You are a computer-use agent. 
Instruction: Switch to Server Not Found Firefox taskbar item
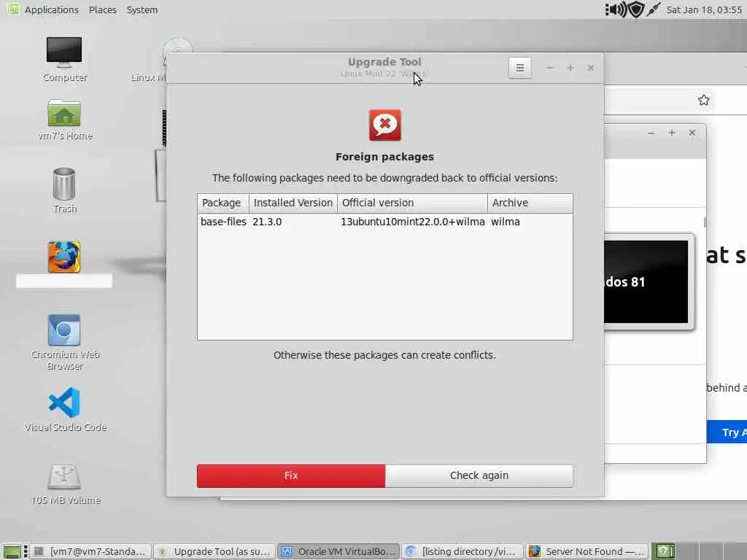pos(587,551)
